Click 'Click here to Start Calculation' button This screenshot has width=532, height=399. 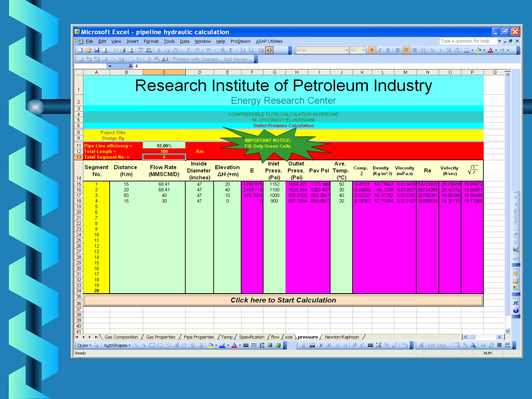[283, 300]
